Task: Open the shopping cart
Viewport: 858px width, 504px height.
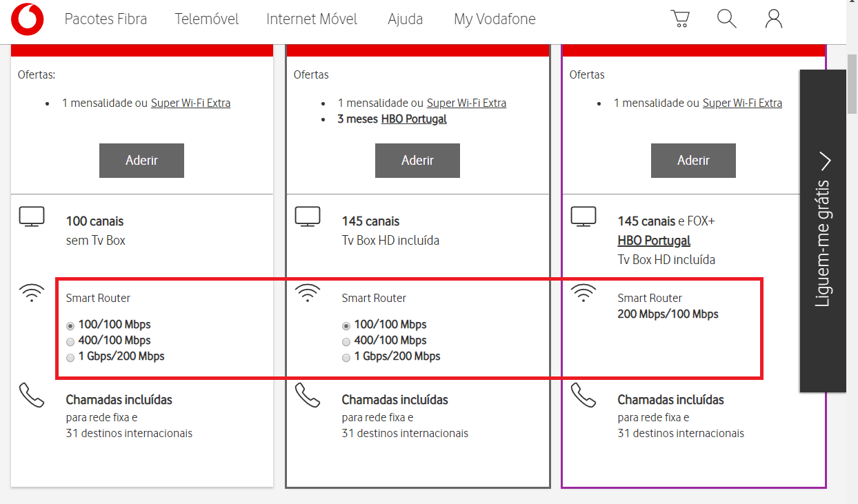Action: (681, 19)
